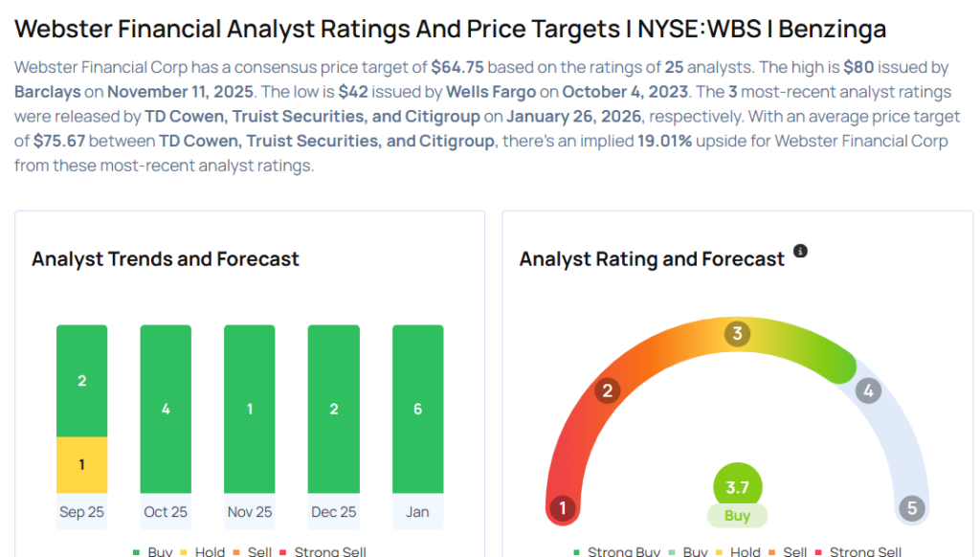Viewport: 980px width, 557px height.
Task: Click info icon beside Analyst Rating and Forecast
Action: (x=801, y=252)
